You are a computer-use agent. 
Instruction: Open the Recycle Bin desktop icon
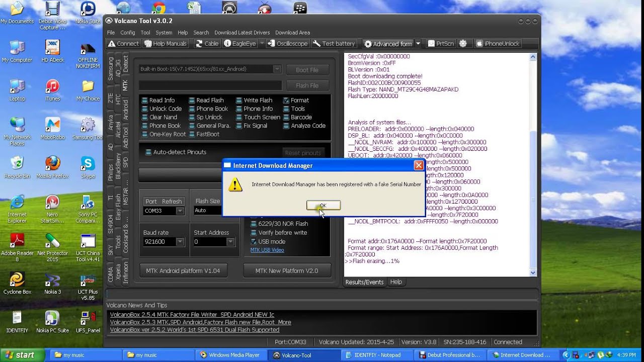(17, 167)
